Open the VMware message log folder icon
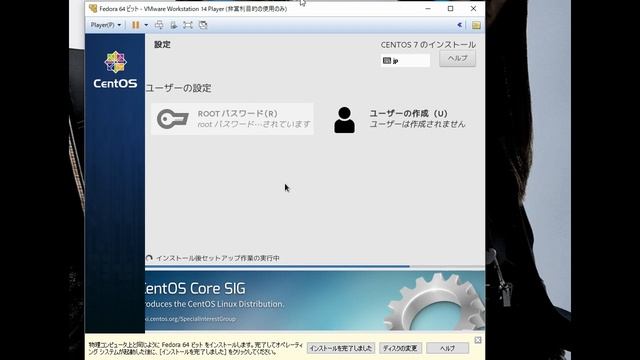 (476, 25)
